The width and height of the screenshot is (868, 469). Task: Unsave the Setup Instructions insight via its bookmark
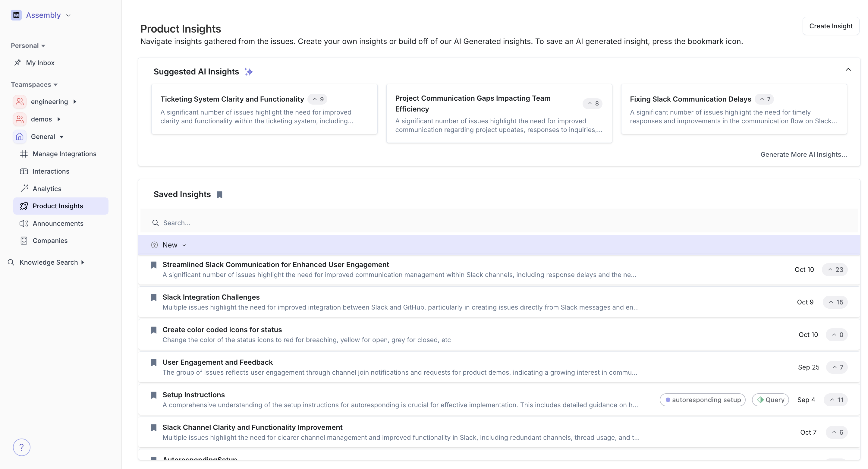tap(154, 395)
